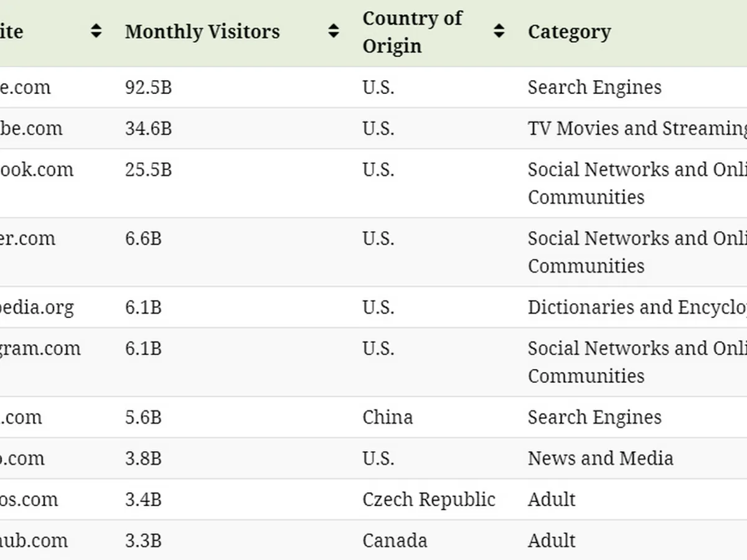Click the 5.6B visitors value

[x=143, y=417]
